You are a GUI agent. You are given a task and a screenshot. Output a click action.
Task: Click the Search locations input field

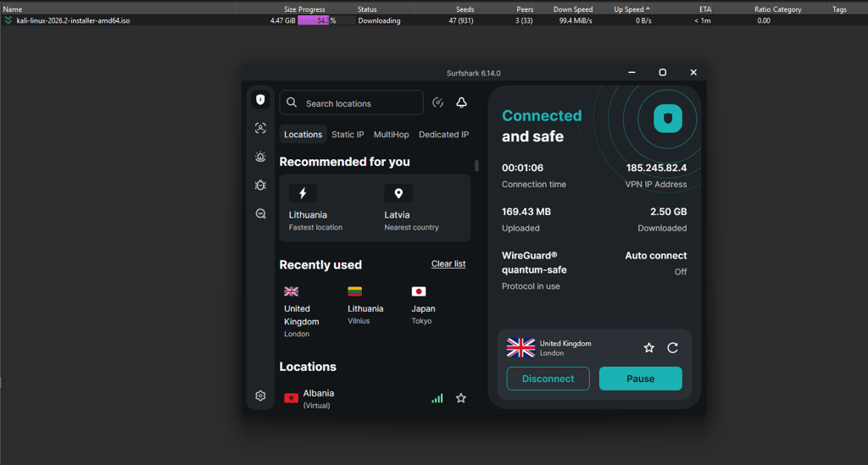pos(352,102)
